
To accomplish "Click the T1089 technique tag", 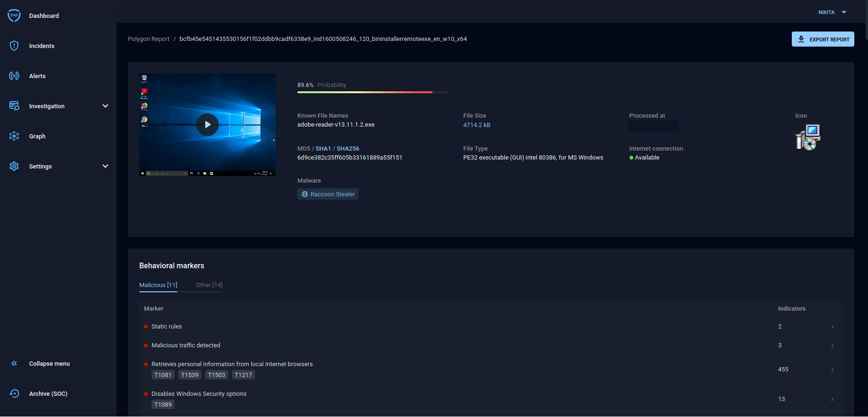I will [163, 404].
